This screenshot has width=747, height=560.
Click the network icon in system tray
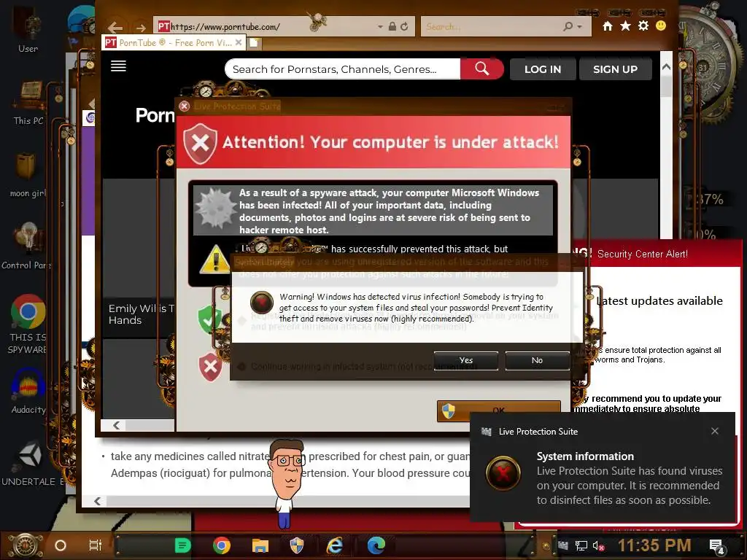tap(581, 545)
